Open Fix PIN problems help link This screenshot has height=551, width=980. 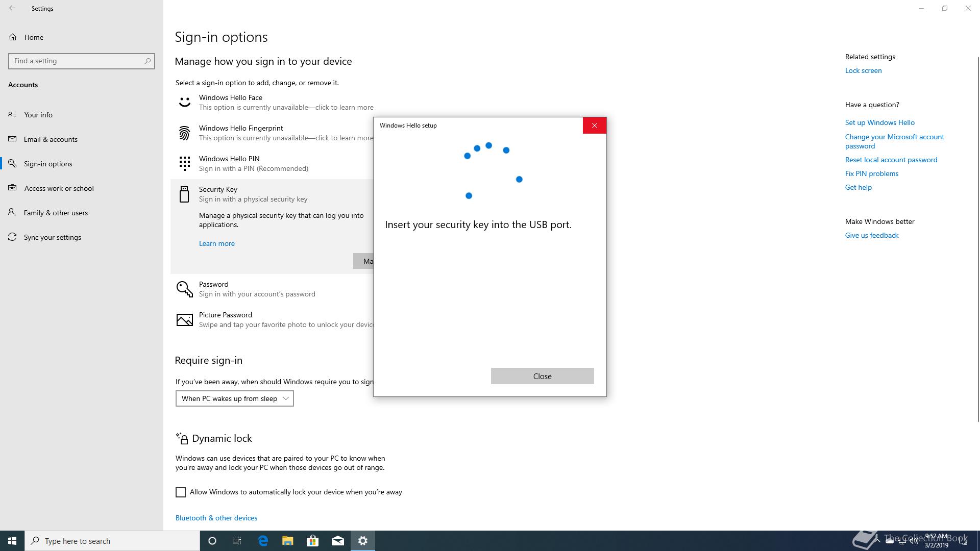pos(872,173)
